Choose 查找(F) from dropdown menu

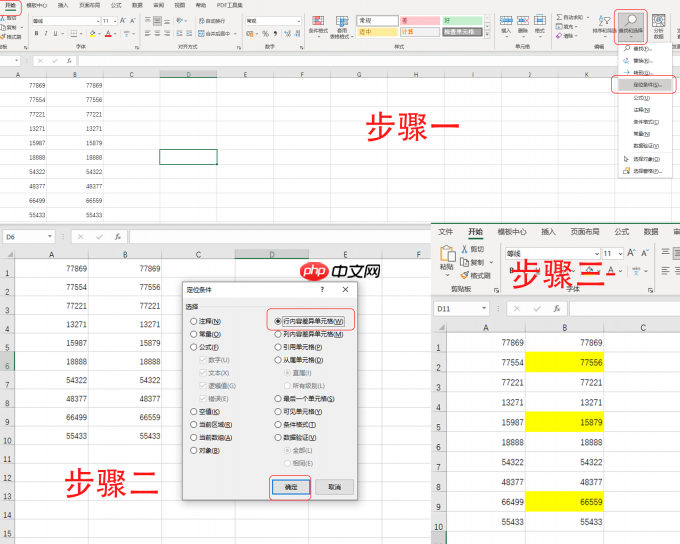[644, 49]
